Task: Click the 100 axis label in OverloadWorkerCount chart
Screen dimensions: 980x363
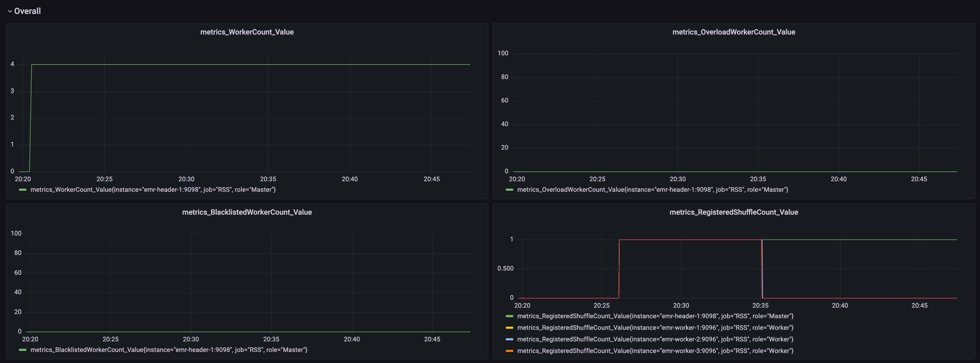Action: (x=503, y=53)
